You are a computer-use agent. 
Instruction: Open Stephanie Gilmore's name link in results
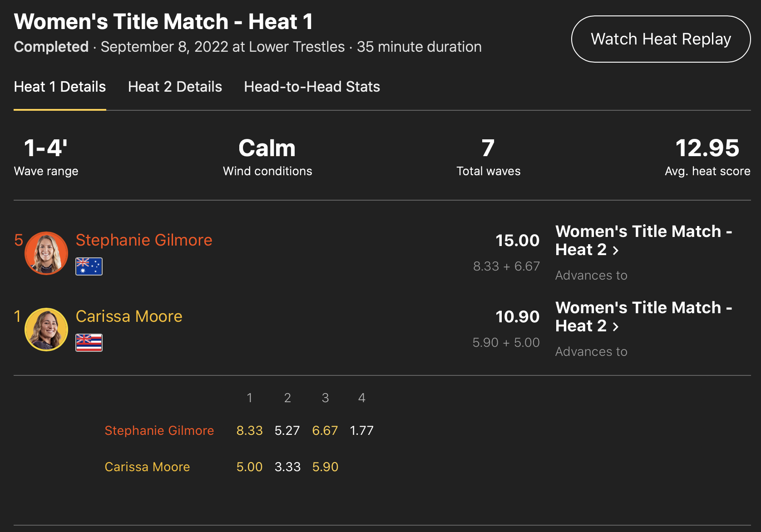(144, 240)
